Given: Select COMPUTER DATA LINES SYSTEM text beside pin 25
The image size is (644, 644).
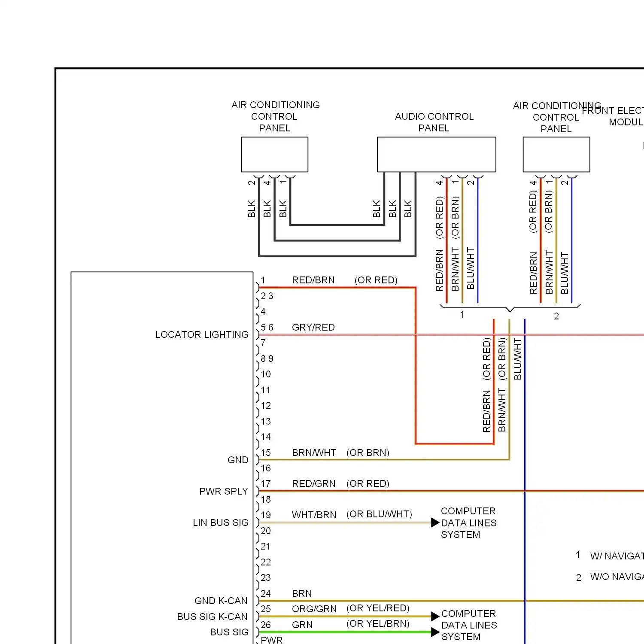Looking at the screenshot, I should point(469,625).
